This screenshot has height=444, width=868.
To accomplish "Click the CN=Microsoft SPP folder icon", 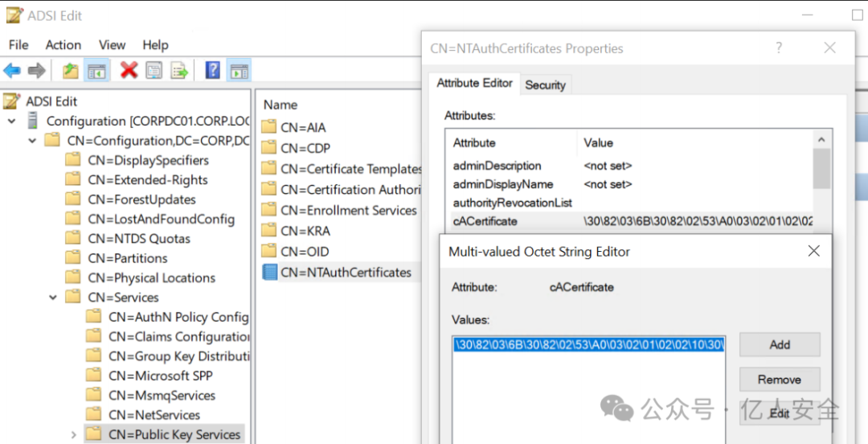I will coord(93,376).
